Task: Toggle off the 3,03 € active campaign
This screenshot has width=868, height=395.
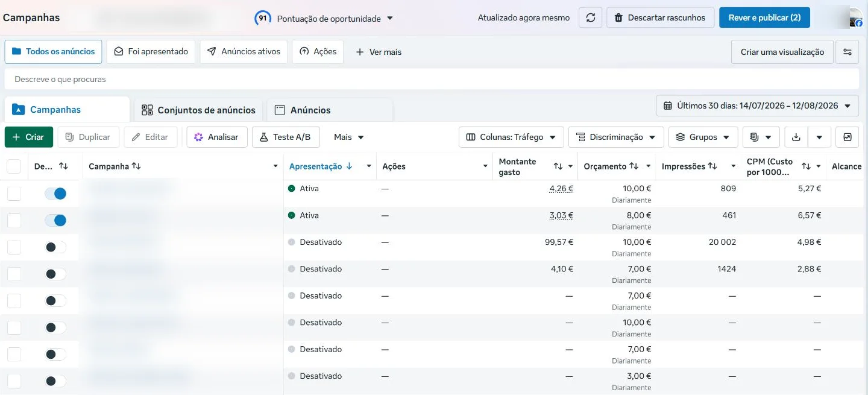Action: click(x=55, y=220)
